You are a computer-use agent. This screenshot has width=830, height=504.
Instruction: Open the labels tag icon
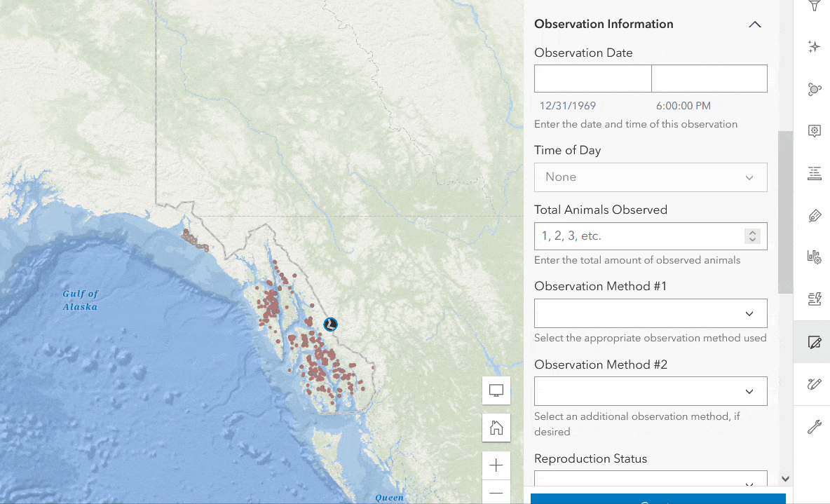814,215
